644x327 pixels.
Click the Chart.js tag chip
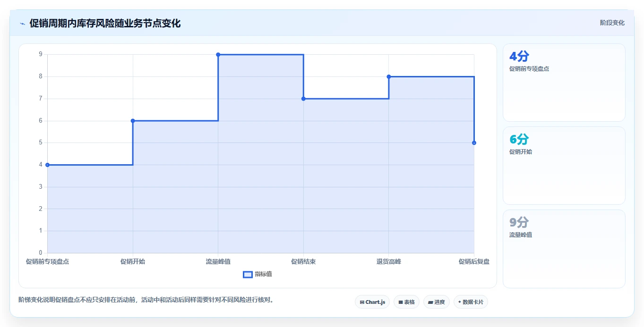(x=372, y=302)
